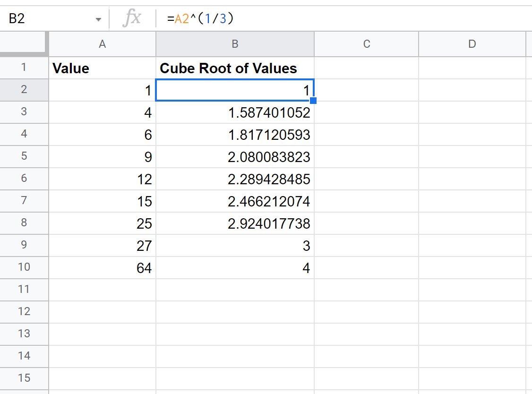Viewport: 532px width, 394px height.
Task: Click the Cube Root of Values cell
Action: click(235, 68)
